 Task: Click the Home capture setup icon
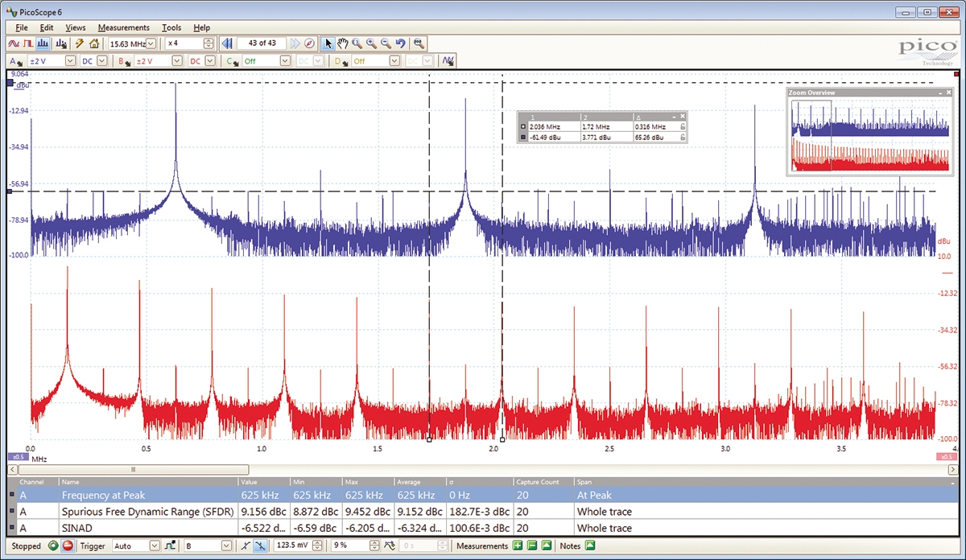tap(93, 43)
